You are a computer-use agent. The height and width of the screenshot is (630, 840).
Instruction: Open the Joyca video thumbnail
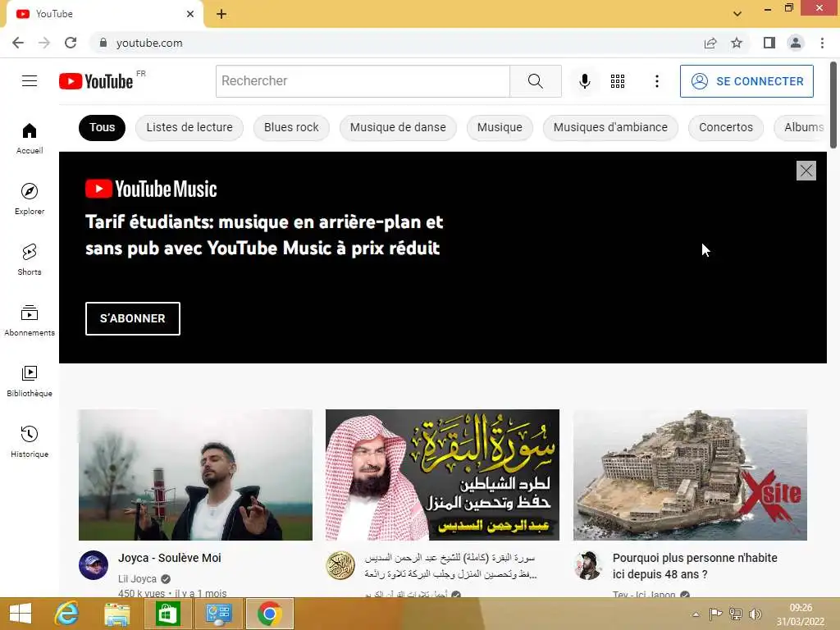pos(195,475)
